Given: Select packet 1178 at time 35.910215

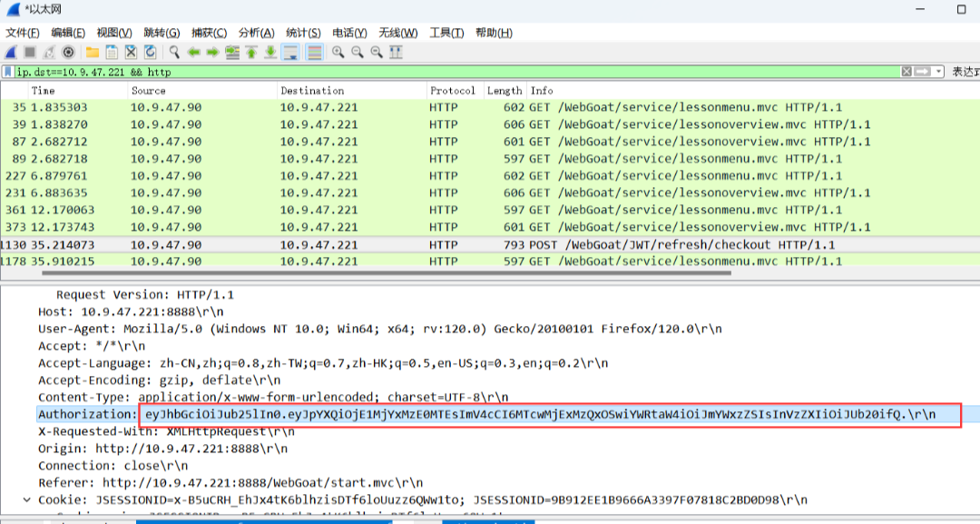Looking at the screenshot, I should point(490,261).
